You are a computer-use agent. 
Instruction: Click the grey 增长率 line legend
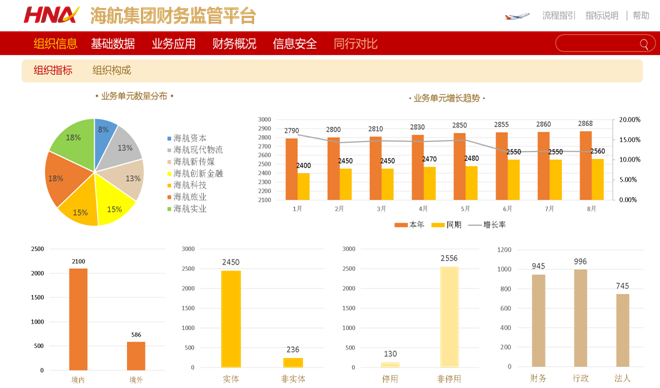[475, 225]
